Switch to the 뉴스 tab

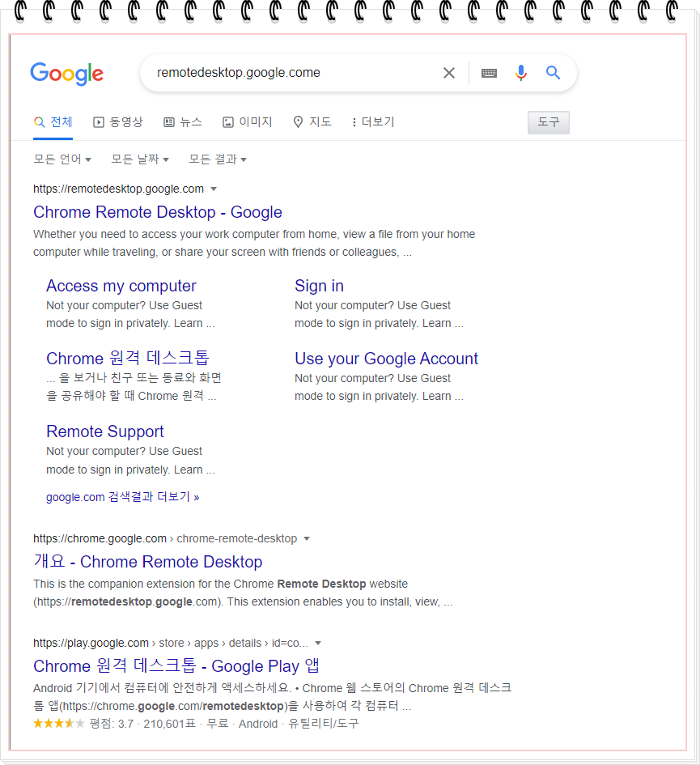[183, 122]
